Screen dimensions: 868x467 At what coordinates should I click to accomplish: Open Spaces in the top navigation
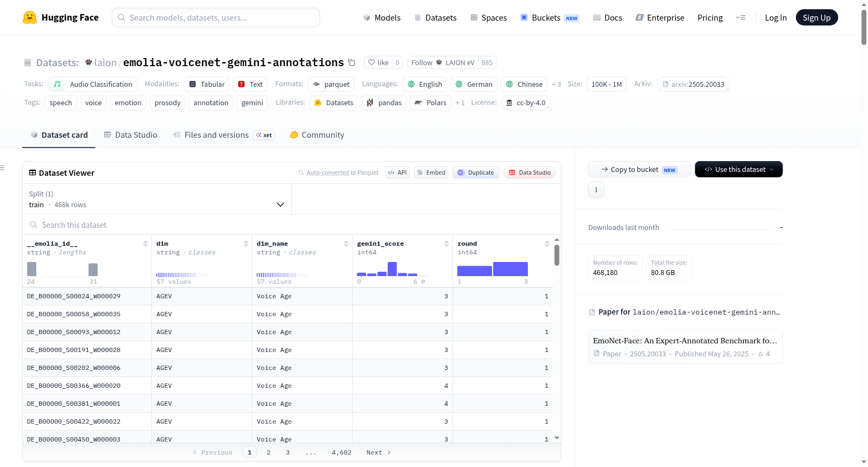489,17
